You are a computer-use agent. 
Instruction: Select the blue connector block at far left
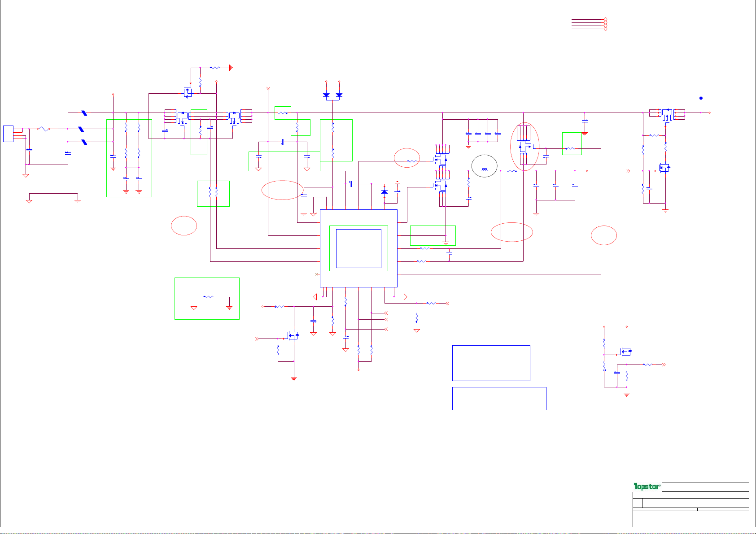(x=8, y=134)
